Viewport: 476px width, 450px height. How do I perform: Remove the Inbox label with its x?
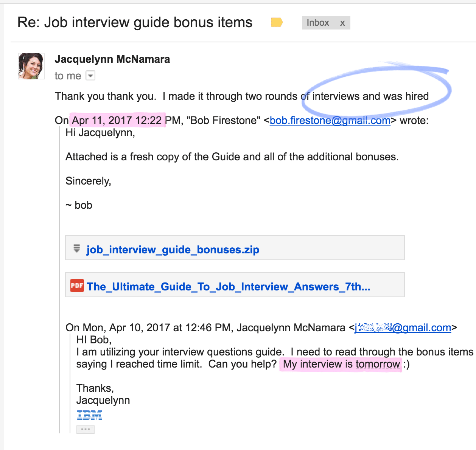point(342,23)
